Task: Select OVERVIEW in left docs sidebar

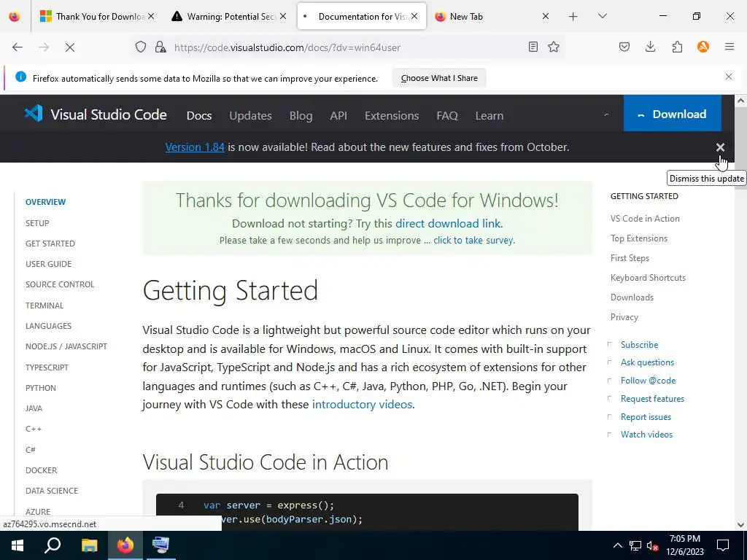Action: 46,202
